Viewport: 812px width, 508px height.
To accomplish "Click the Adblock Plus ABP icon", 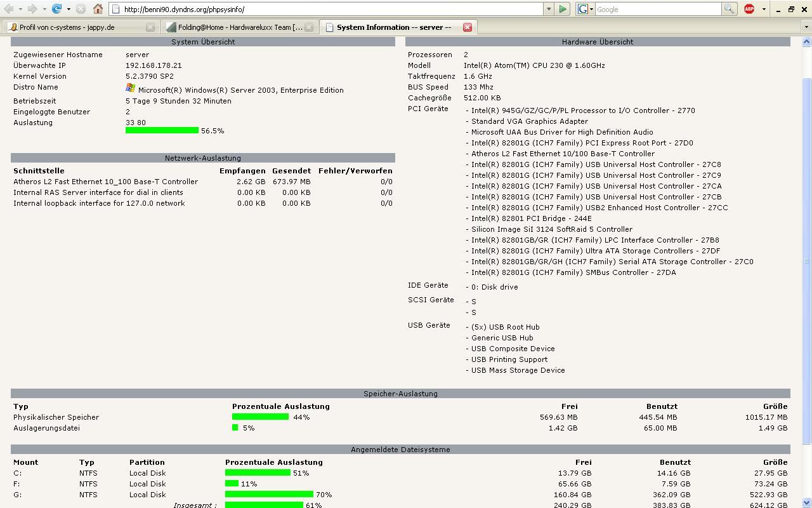I will click(749, 9).
